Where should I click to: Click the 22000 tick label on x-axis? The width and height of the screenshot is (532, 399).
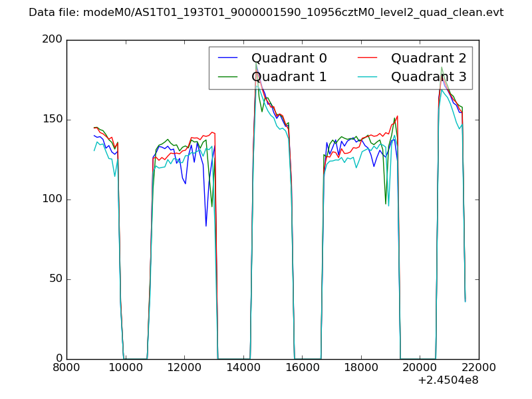[479, 368]
